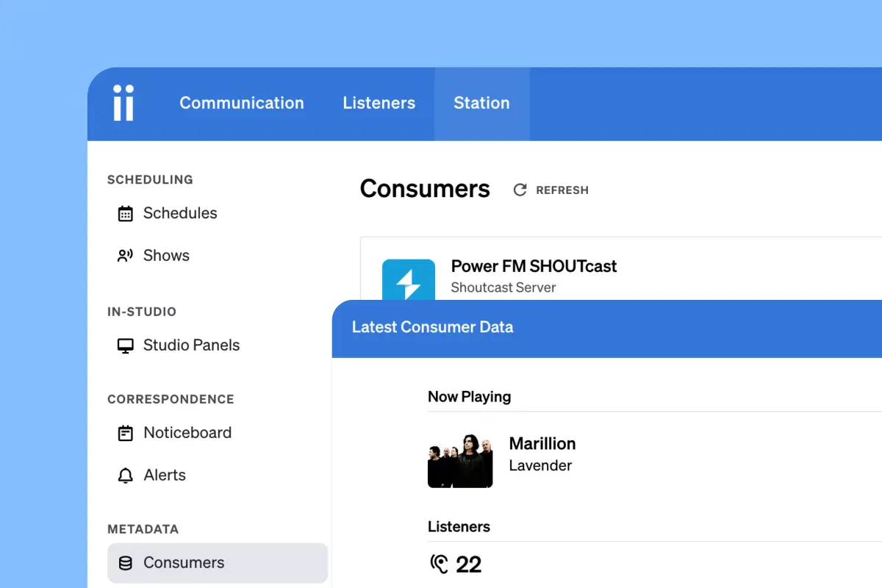Select the Power FM SHOUTcast lightning icon

coord(408,281)
